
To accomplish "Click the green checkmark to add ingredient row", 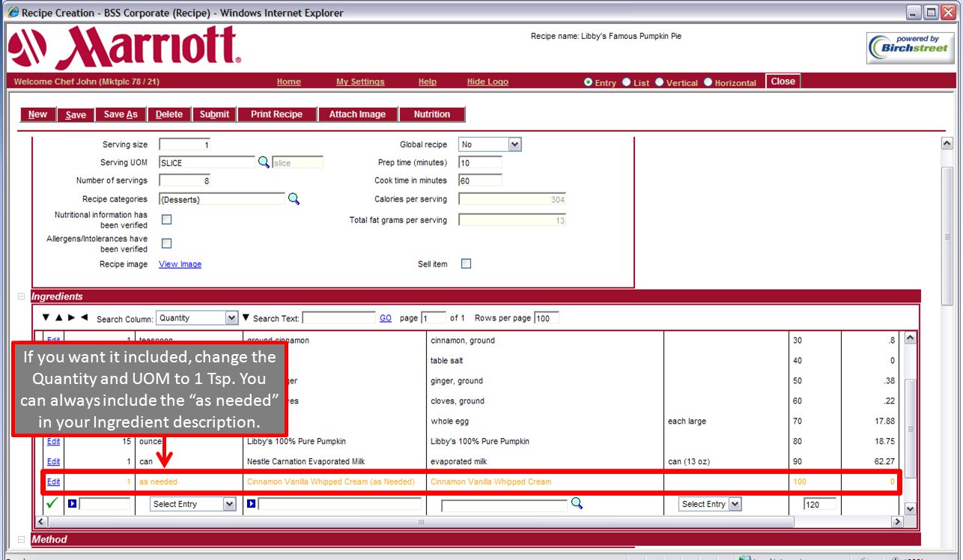I will pos(52,503).
